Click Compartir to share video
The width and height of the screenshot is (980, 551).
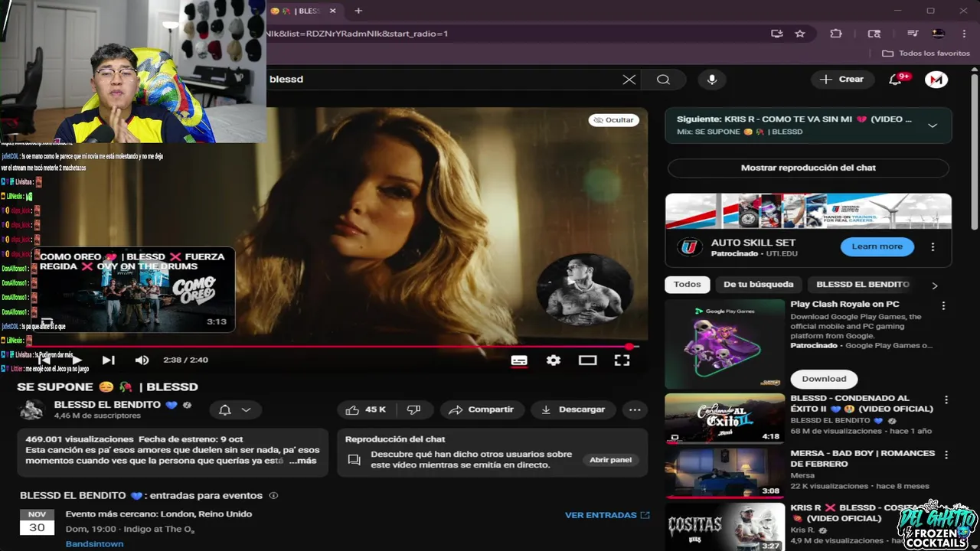coord(481,410)
